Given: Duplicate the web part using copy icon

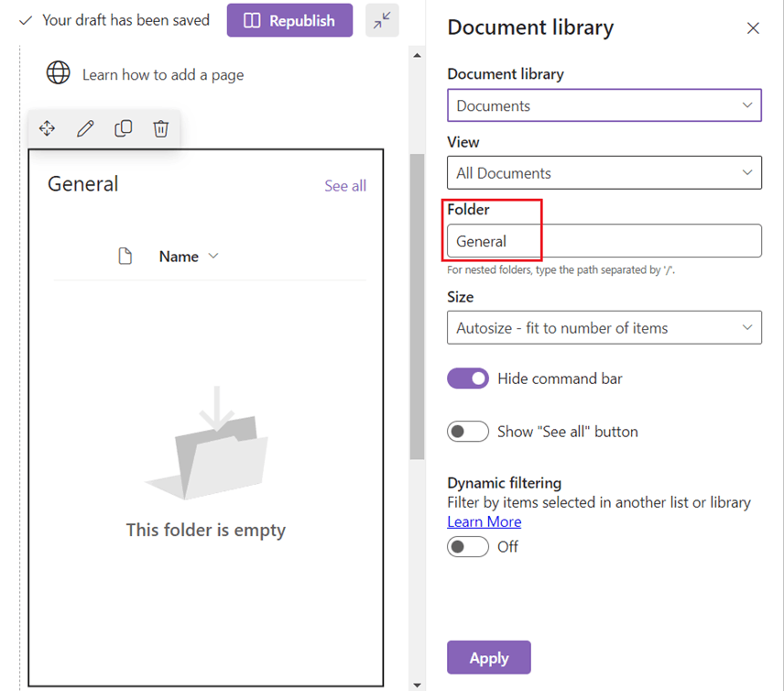Looking at the screenshot, I should tap(123, 128).
